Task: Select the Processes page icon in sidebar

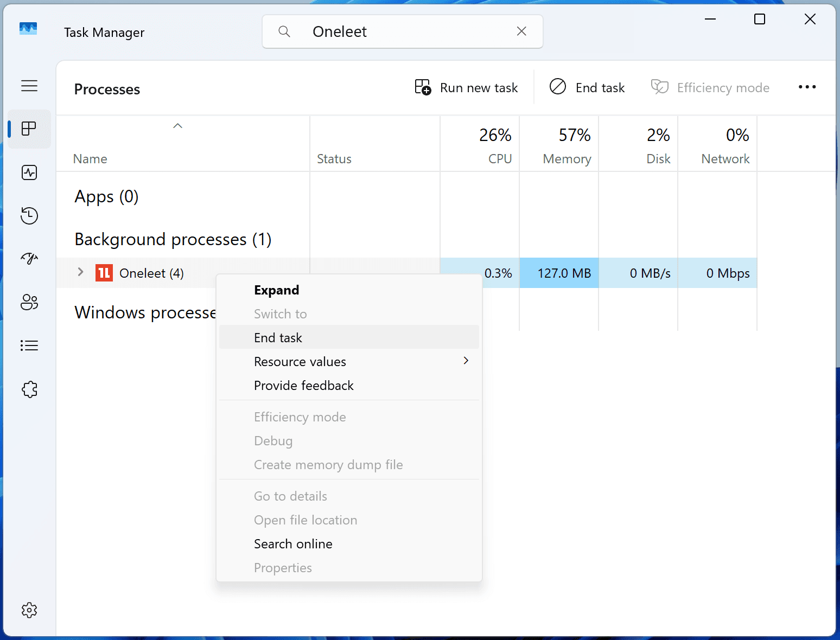Action: (x=29, y=129)
